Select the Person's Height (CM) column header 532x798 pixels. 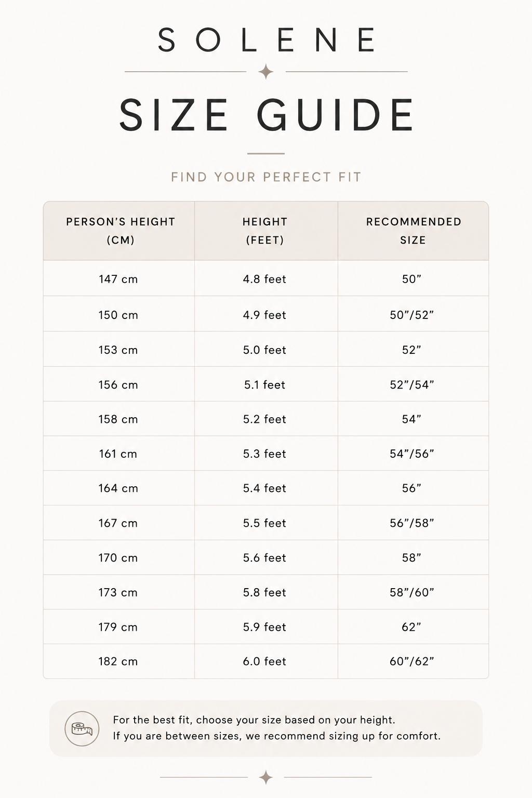pos(119,231)
